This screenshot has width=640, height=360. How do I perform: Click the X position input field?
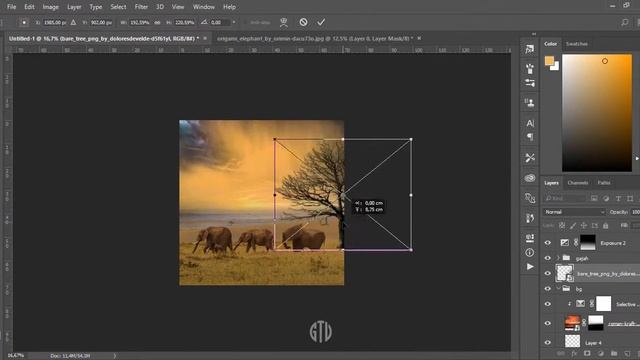pyautogui.click(x=54, y=22)
